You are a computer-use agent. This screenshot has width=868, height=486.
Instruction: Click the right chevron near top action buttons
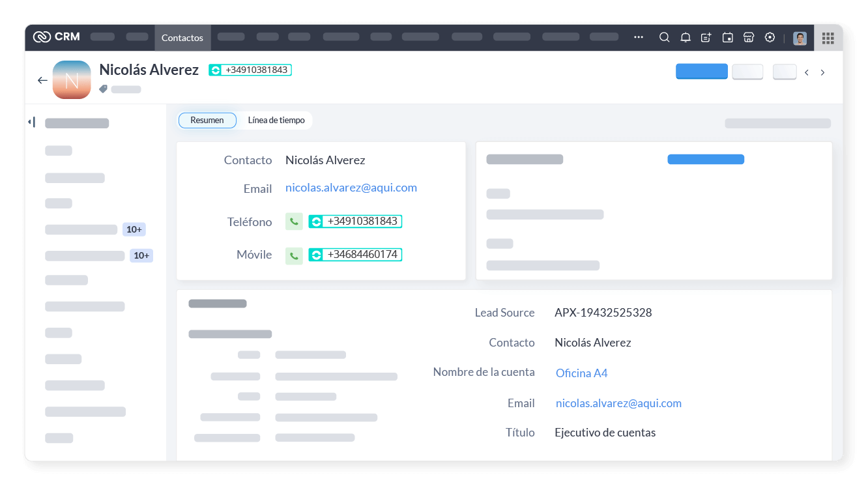click(x=822, y=72)
